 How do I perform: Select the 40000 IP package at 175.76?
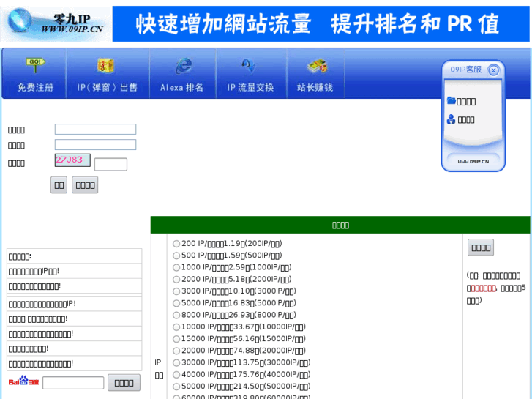coord(176,375)
